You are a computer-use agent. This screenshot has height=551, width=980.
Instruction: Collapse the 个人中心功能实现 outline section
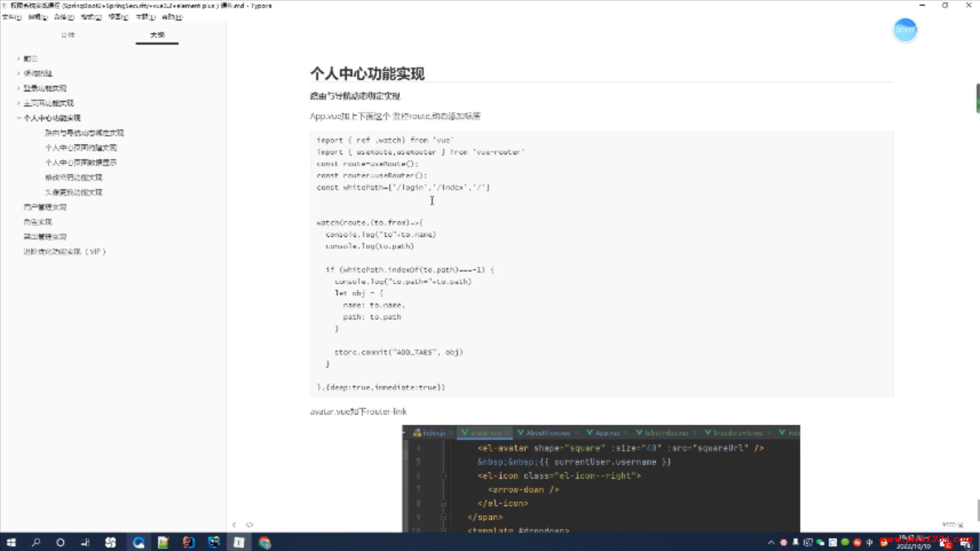pos(18,118)
